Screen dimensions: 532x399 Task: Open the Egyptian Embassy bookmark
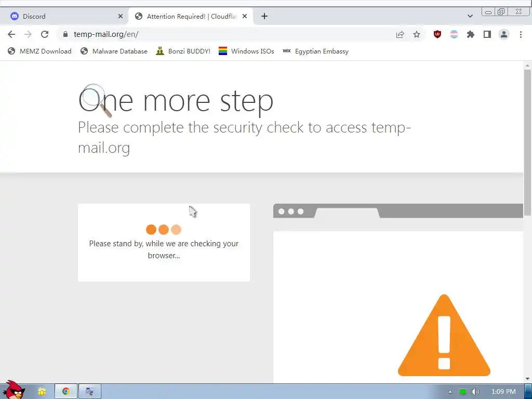click(315, 51)
